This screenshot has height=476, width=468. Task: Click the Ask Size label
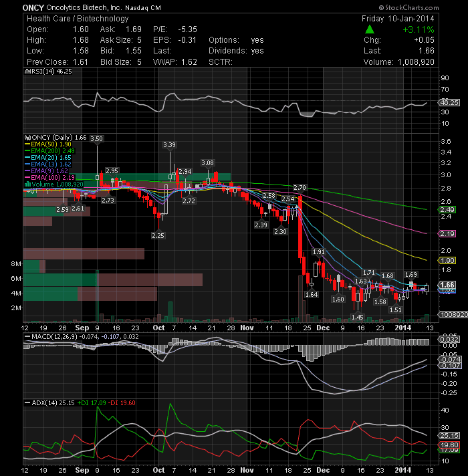coord(116,40)
